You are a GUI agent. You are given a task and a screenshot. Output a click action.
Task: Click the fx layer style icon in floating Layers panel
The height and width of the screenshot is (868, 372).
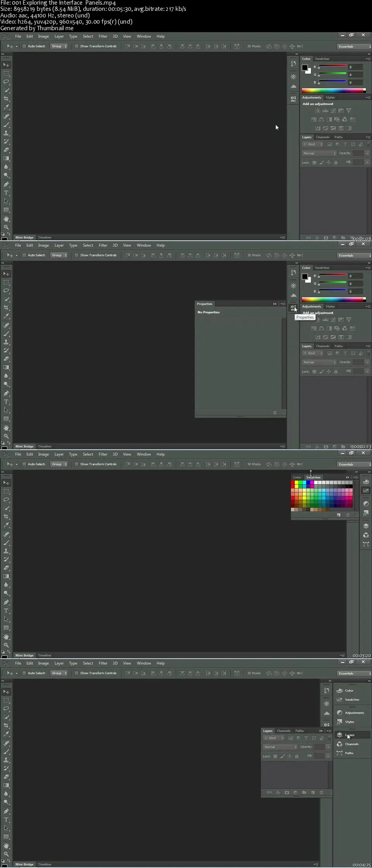coord(278,792)
